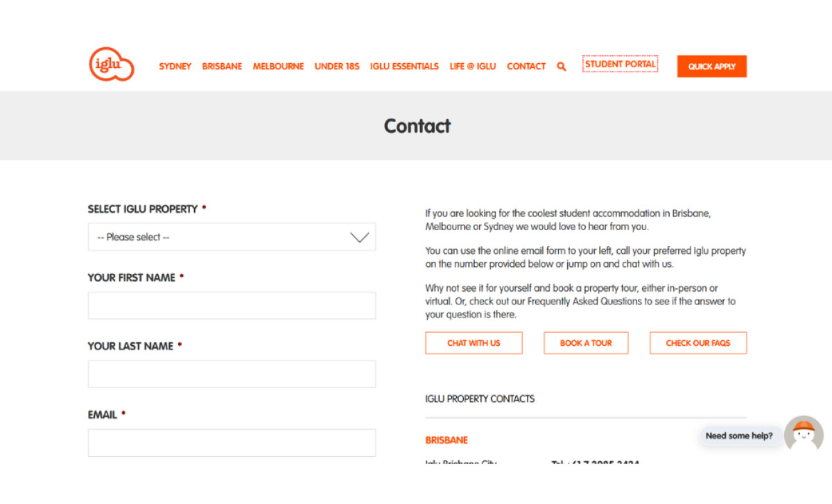Click BOOK A TOUR
Viewport: 832px width, 504px height.
coord(586,342)
